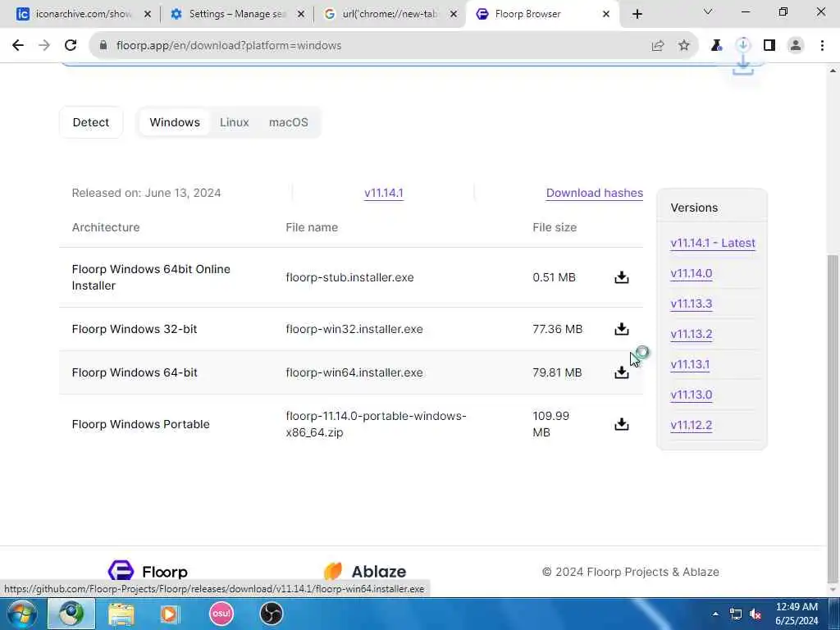
Task: Click the Ablaze logo in the footer
Action: [x=365, y=571]
